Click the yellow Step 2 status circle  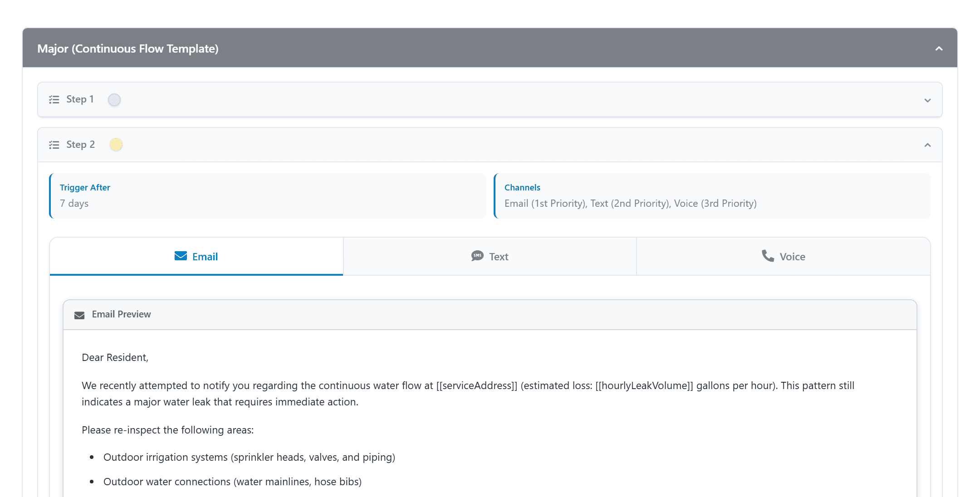[116, 145]
